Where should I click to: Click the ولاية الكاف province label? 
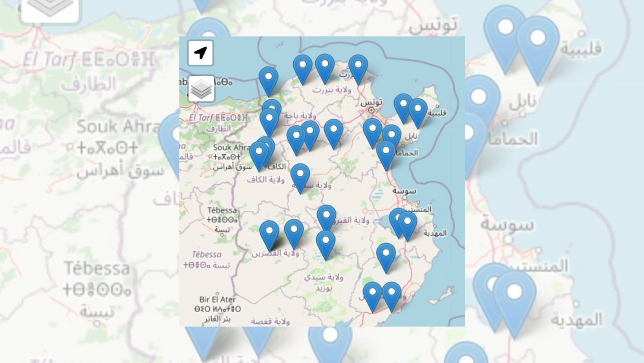coord(265,180)
